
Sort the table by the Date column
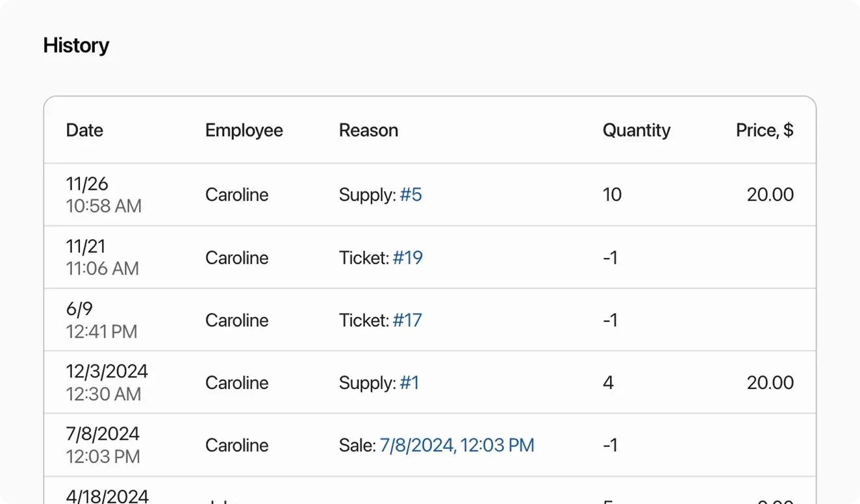click(84, 130)
